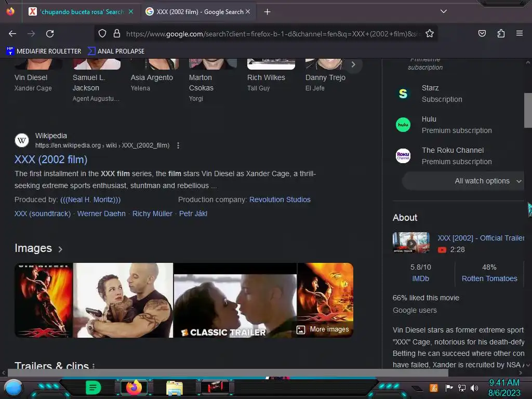Open the Rotten Tomatoes rating link
This screenshot has height=399, width=532.
(489, 278)
